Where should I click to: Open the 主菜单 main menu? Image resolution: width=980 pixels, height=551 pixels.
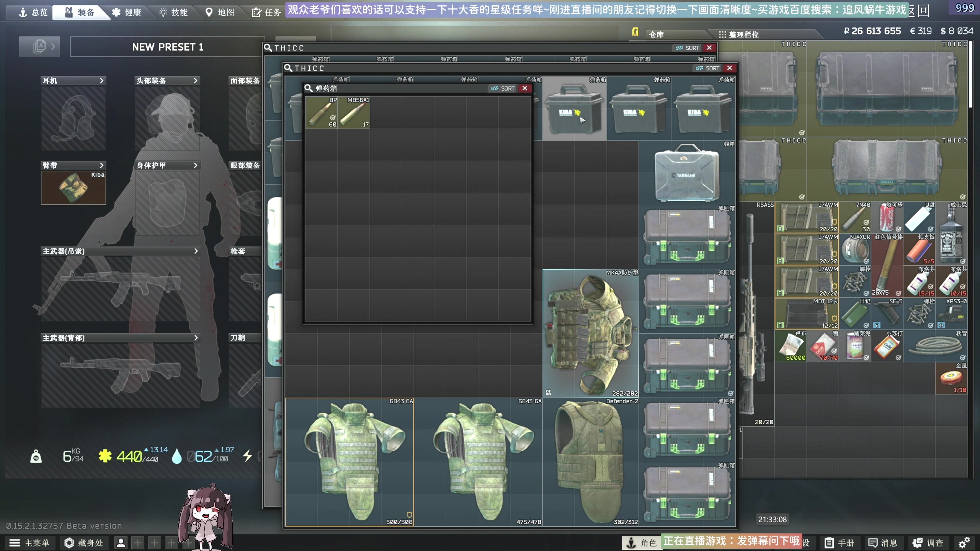coord(29,543)
